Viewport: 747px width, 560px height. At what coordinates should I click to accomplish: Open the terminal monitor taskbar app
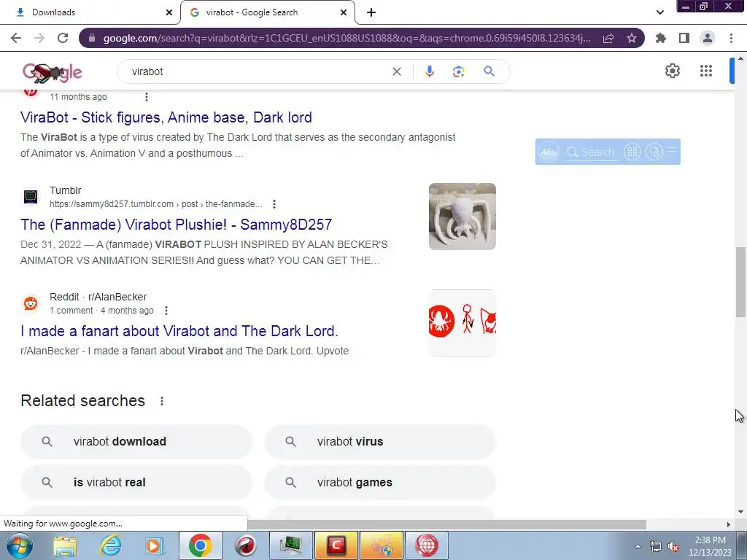290,545
